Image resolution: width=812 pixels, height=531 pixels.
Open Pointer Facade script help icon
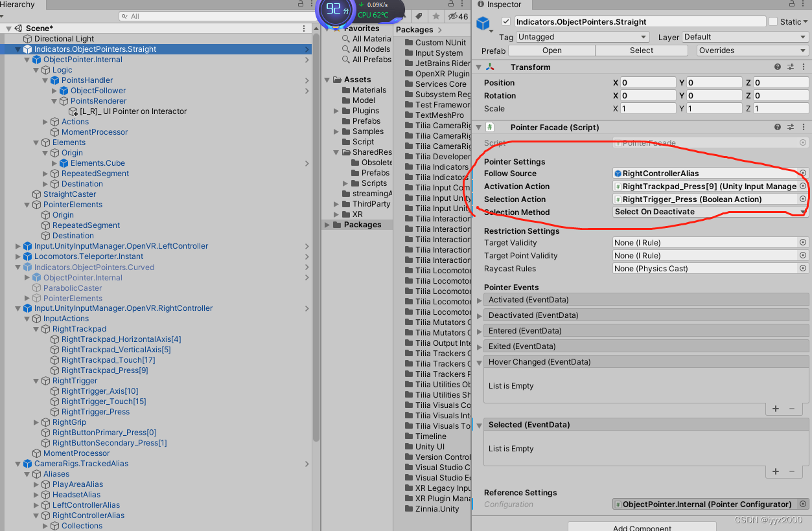tap(778, 127)
